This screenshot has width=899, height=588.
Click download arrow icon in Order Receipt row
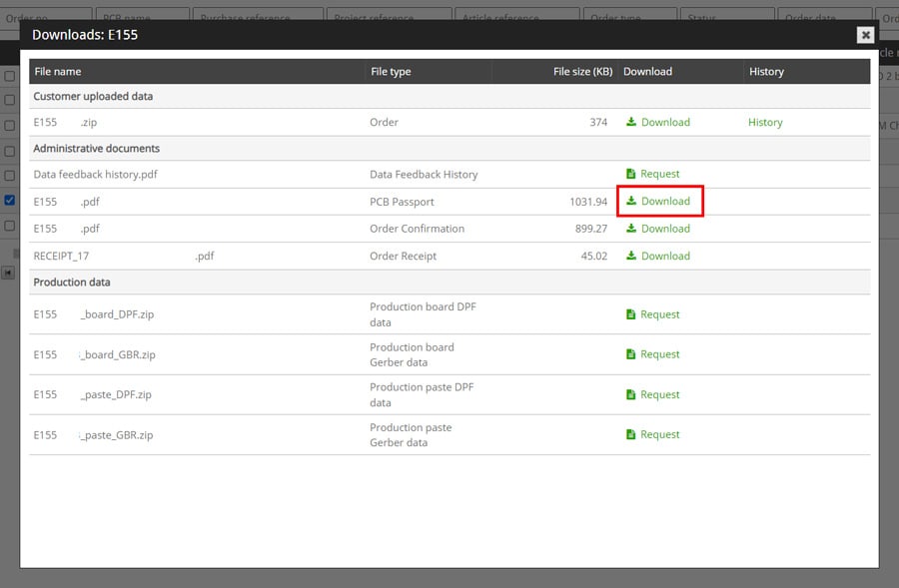(631, 256)
